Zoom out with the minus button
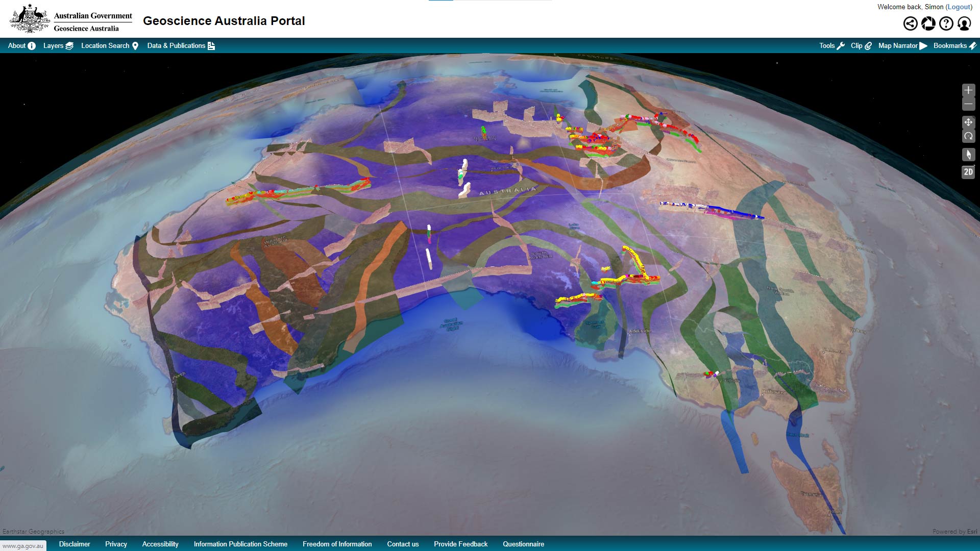 point(968,104)
